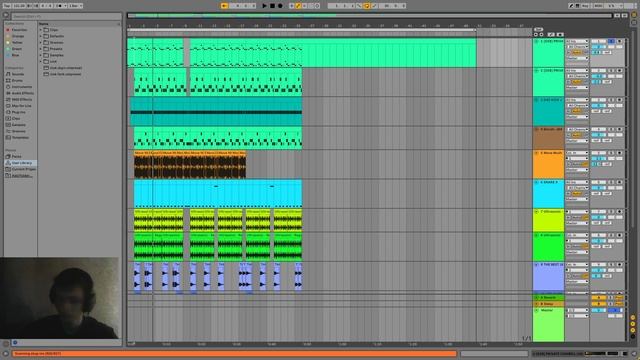Open the Instruments category
The image size is (640, 360).
point(21,87)
